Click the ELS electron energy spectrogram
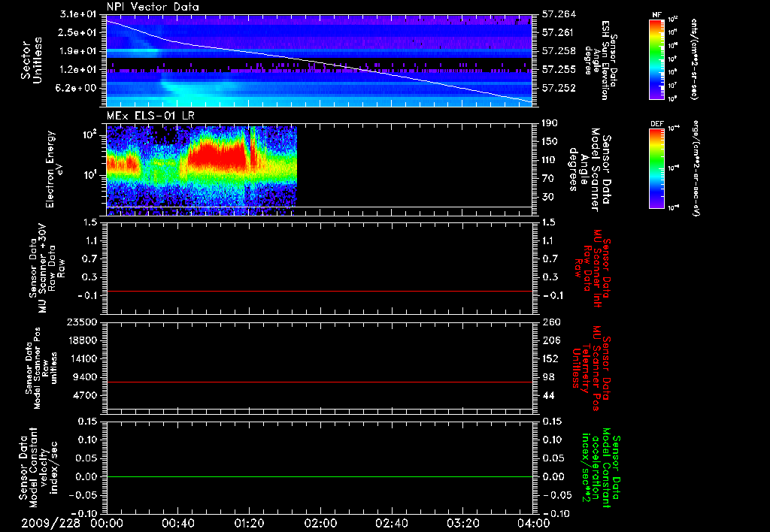This screenshot has width=770, height=532. point(202,170)
